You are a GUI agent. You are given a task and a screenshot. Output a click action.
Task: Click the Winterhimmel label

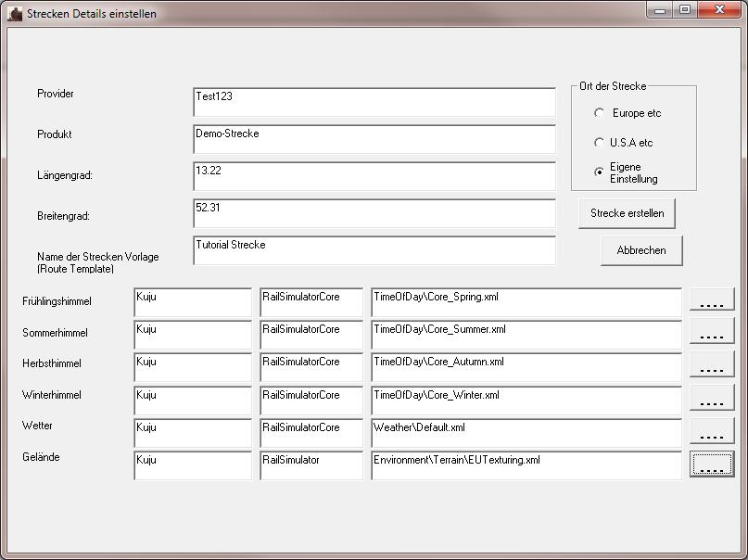(52, 395)
